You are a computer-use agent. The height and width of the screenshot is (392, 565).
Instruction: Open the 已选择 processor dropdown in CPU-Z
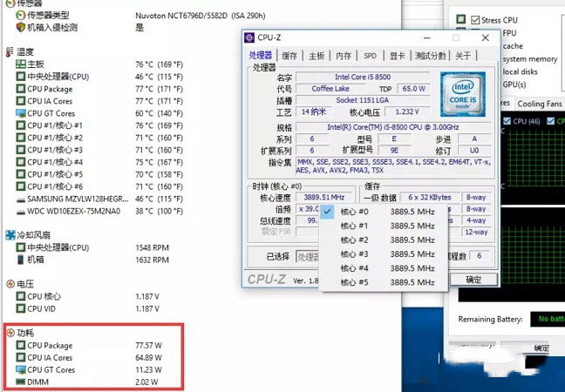point(308,257)
